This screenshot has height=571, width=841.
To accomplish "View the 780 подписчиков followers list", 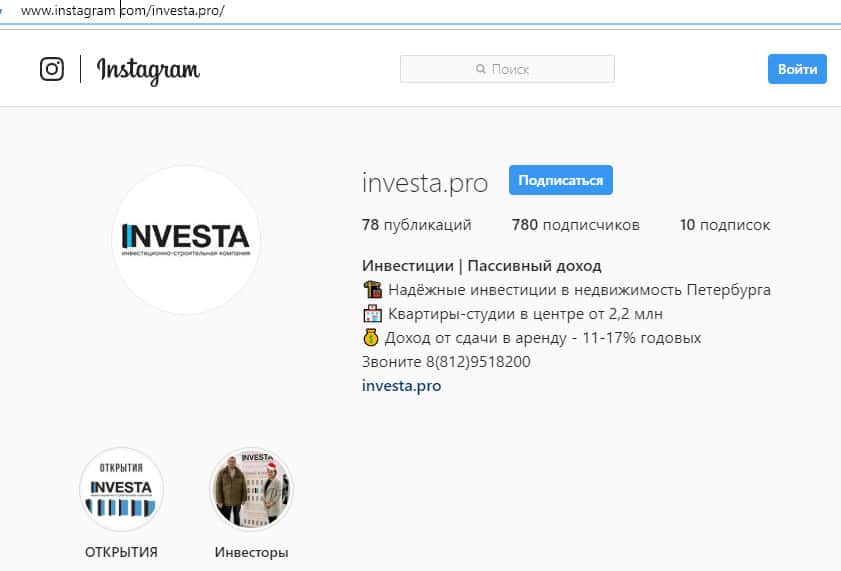I will click(576, 225).
